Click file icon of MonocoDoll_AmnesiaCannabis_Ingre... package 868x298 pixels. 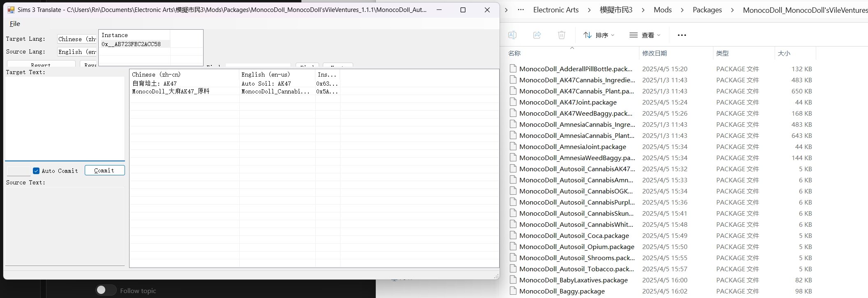pyautogui.click(x=513, y=124)
